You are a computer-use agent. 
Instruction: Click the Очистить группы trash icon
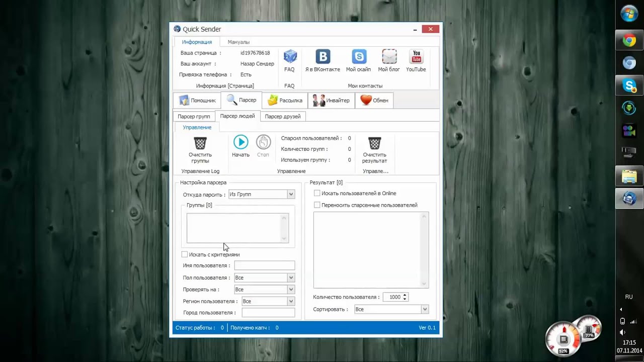(x=200, y=143)
